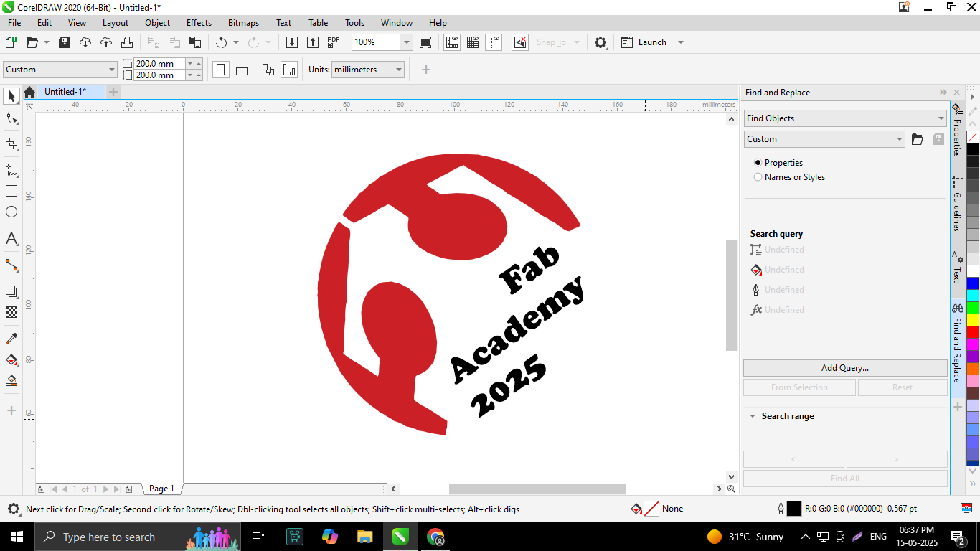
Task: Set page to Landscape orientation
Action: (x=242, y=70)
